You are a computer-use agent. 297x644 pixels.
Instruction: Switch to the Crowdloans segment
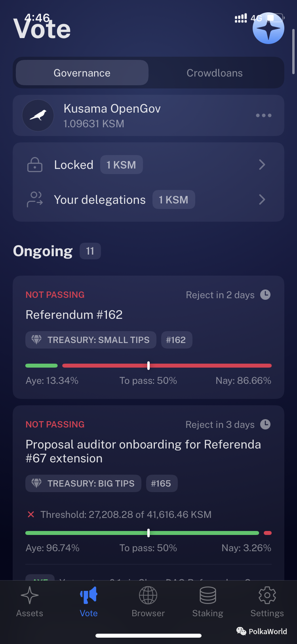pyautogui.click(x=215, y=73)
